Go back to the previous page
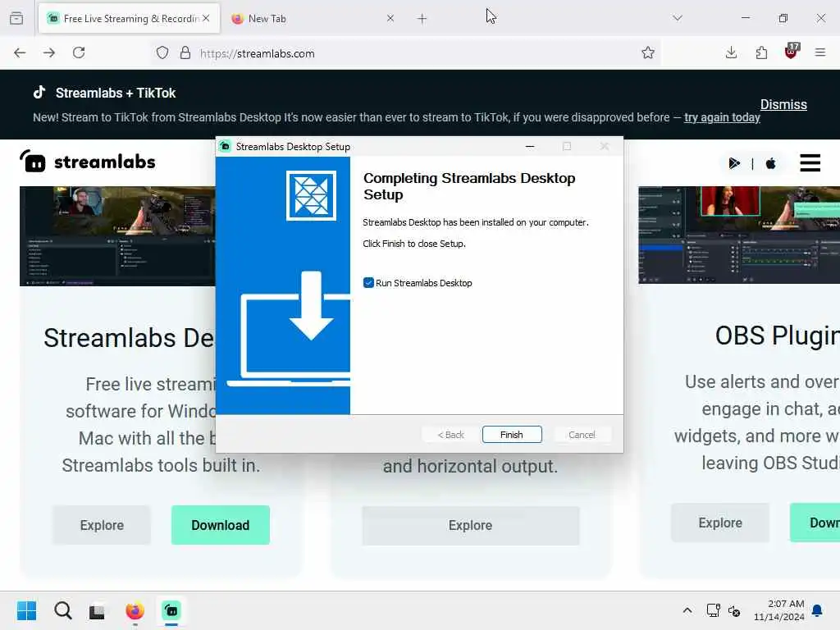Image resolution: width=840 pixels, height=630 pixels. point(20,52)
